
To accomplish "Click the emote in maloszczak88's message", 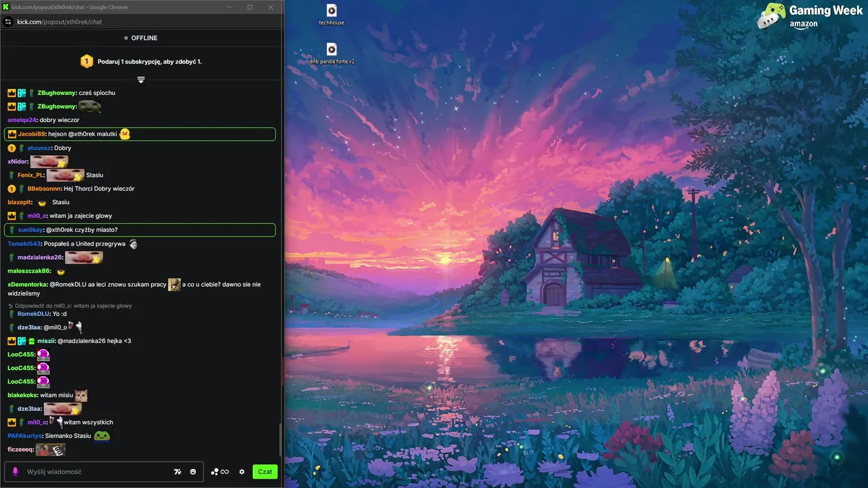I will point(61,271).
